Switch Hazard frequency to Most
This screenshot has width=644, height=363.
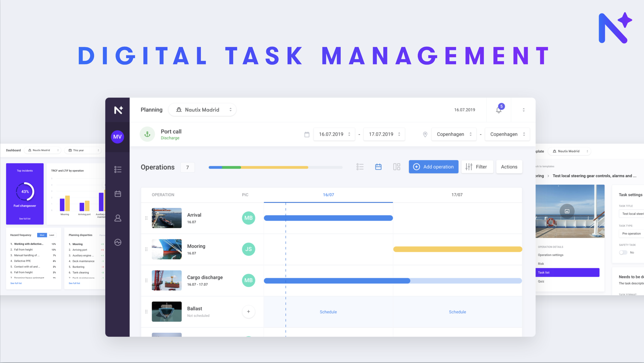(42, 235)
